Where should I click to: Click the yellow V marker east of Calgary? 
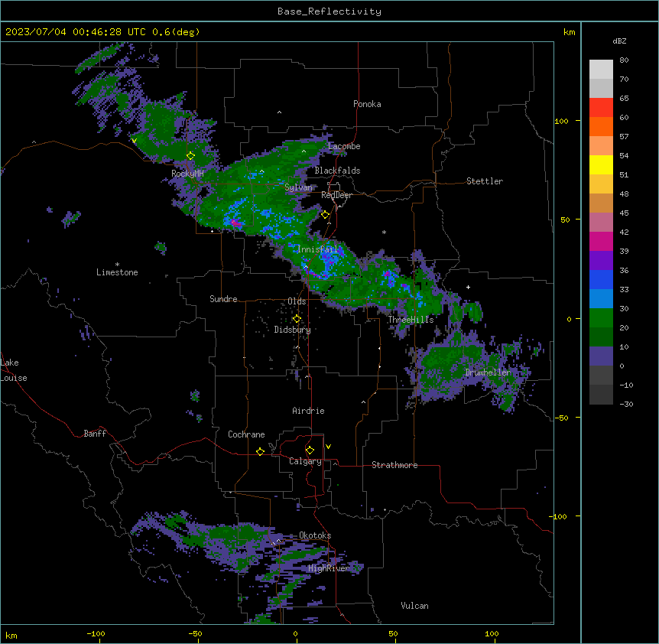point(328,447)
